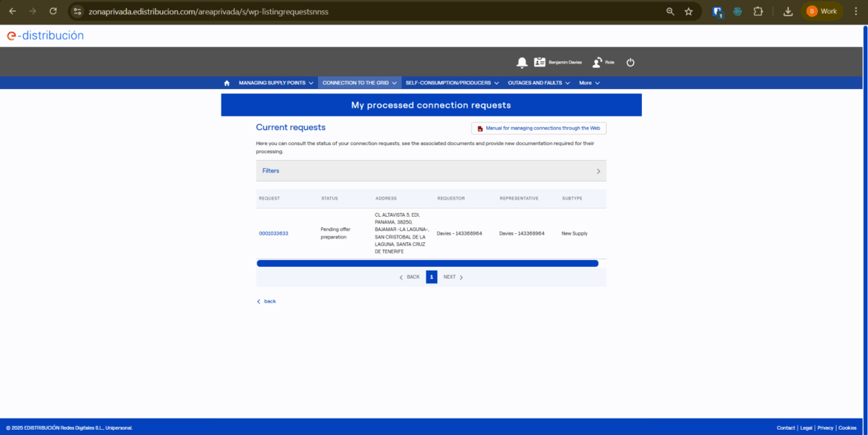The width and height of the screenshot is (868, 435).
Task: Expand the Self-Consumption/Producers menu
Action: tap(452, 83)
